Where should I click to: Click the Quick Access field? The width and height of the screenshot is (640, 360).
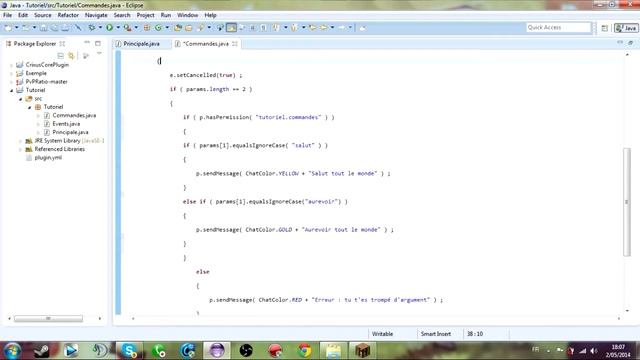(x=558, y=27)
